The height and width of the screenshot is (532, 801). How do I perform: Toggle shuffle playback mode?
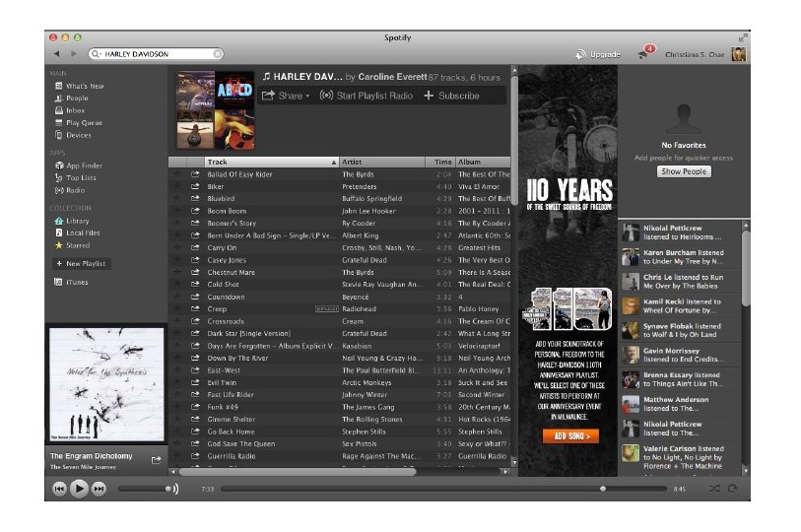pos(714,489)
